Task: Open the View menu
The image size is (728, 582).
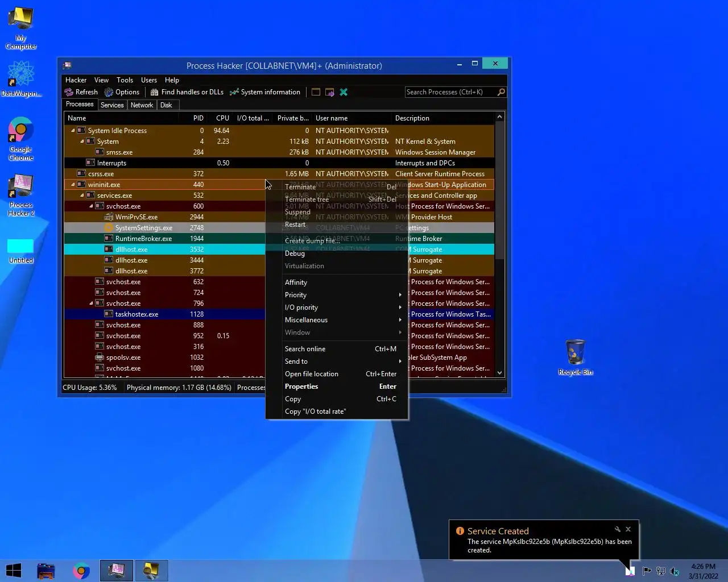Action: (x=101, y=80)
